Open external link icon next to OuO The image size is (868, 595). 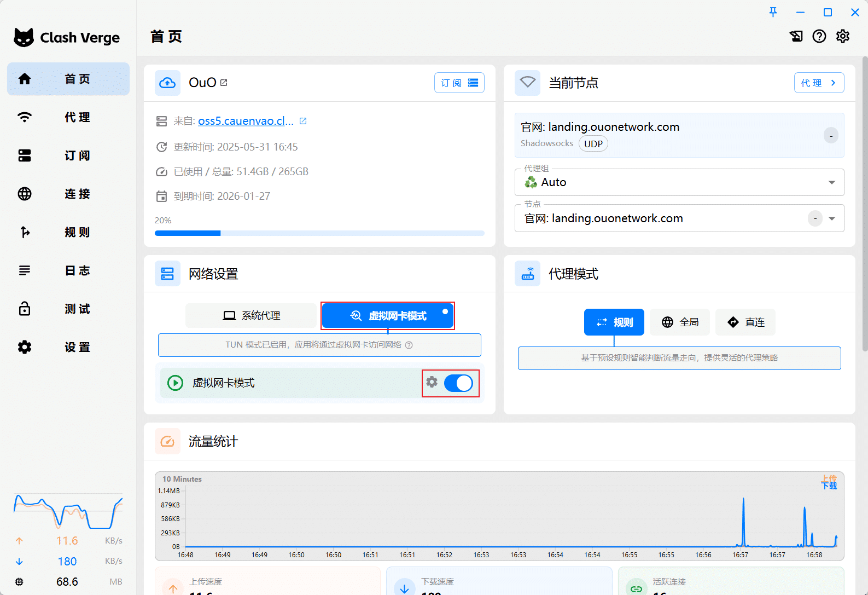(x=224, y=83)
